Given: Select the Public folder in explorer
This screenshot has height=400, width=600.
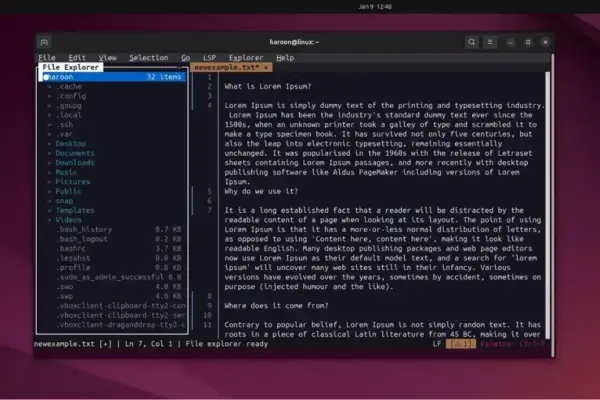Looking at the screenshot, I should click(x=68, y=191).
